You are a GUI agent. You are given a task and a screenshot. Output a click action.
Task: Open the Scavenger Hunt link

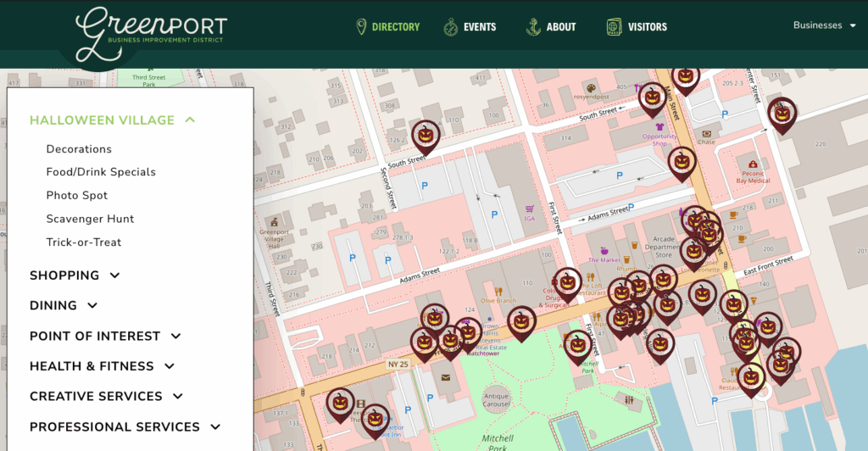90,219
